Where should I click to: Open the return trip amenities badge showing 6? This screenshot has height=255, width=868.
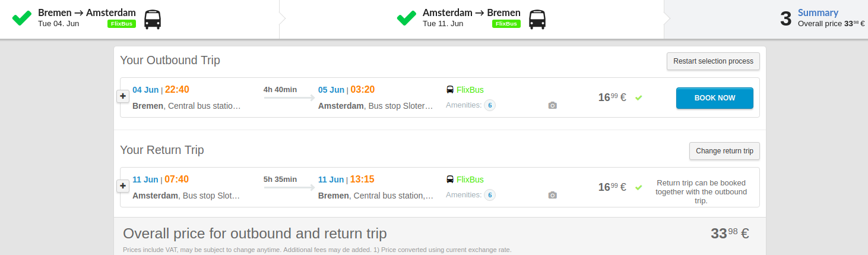(x=490, y=195)
